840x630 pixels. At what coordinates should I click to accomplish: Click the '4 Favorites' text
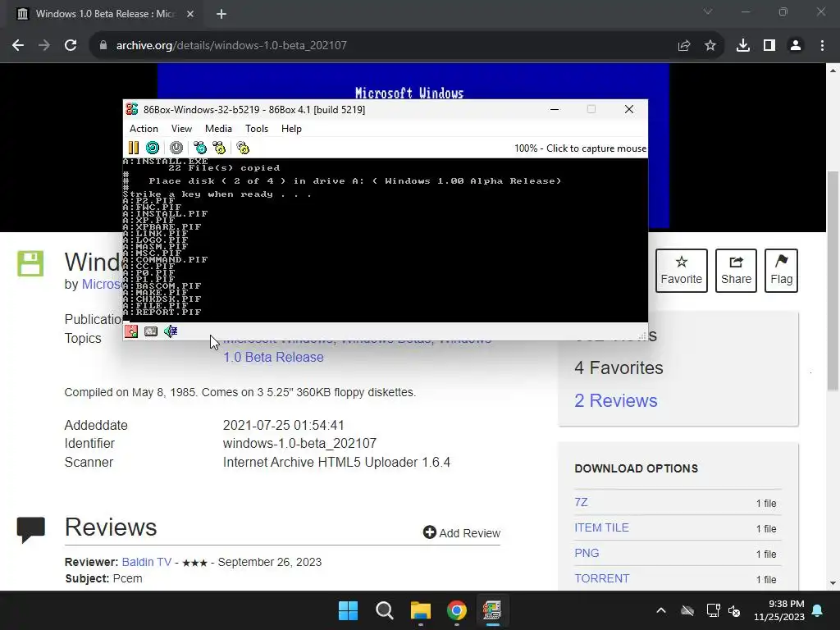619,368
